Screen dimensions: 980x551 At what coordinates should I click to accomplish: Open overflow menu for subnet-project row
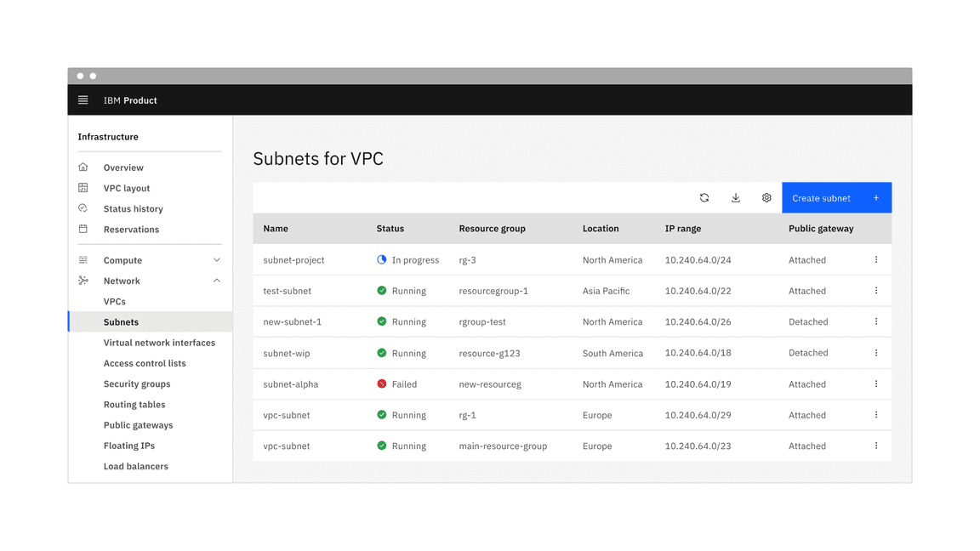876,260
